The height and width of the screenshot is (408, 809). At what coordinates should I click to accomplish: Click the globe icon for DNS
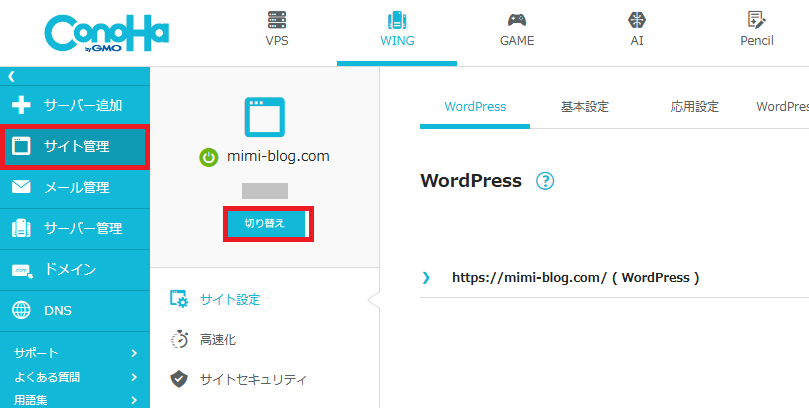21,311
